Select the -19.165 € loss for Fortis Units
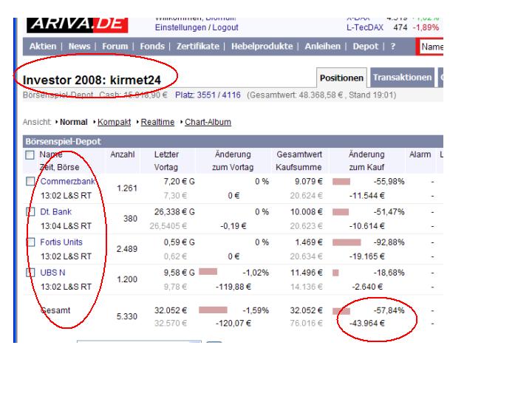Screen dimensions: 532x399 pyautogui.click(x=366, y=256)
